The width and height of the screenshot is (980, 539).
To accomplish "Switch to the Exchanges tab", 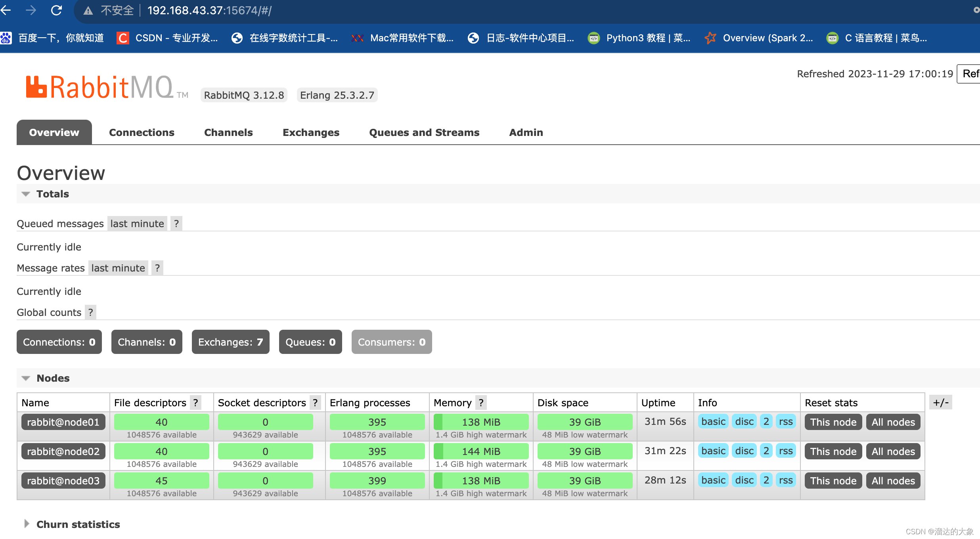I will (311, 132).
